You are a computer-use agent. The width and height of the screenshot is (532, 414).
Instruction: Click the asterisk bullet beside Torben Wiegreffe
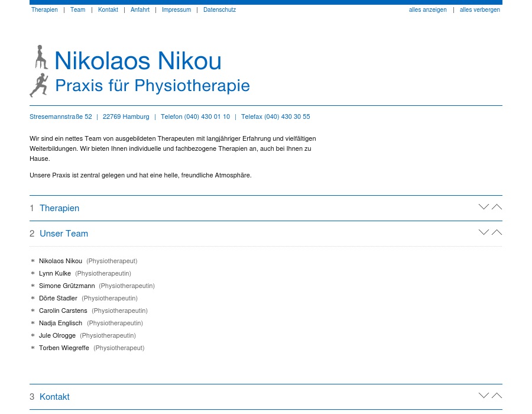point(33,348)
